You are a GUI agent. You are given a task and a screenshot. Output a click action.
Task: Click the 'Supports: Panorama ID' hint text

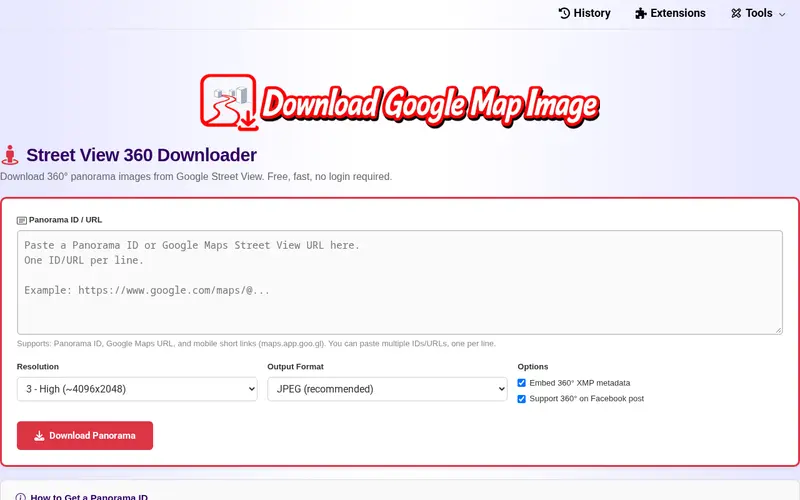coord(256,343)
